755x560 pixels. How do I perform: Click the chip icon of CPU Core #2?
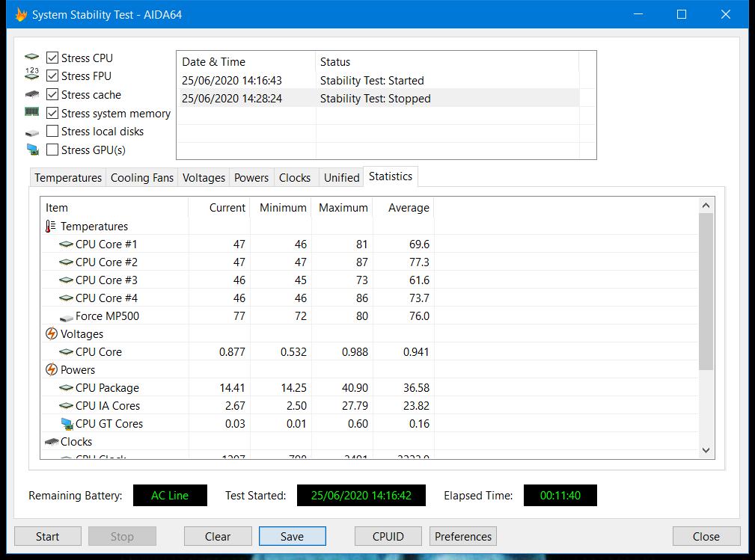coord(66,262)
